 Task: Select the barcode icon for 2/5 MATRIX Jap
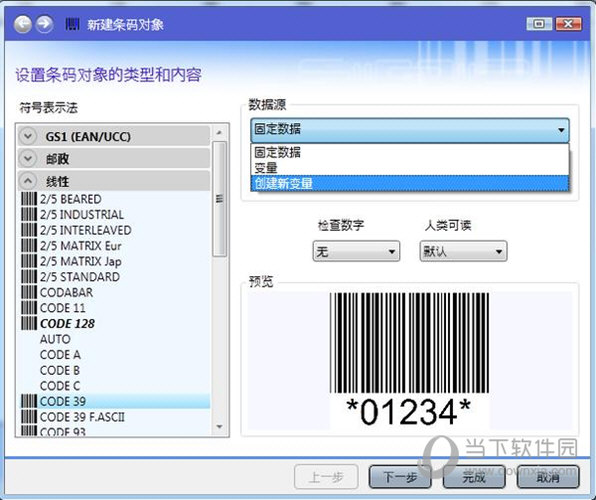pos(29,261)
